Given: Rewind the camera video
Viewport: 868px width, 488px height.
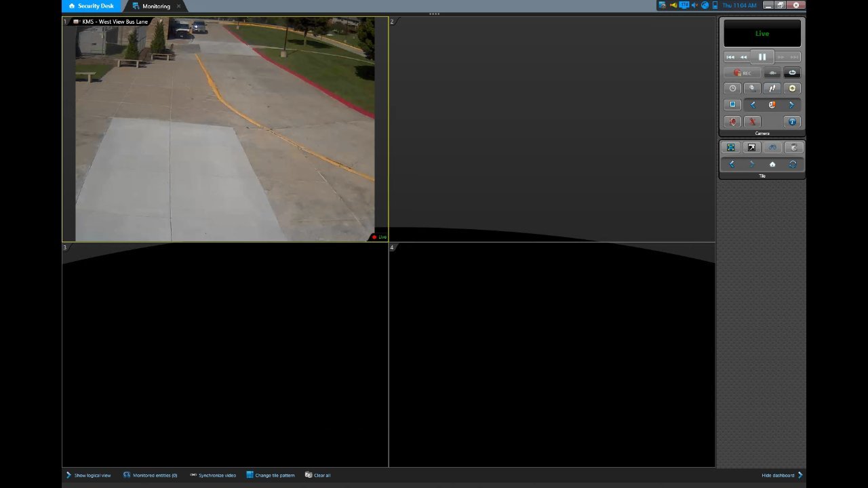Looking at the screenshot, I should [744, 57].
